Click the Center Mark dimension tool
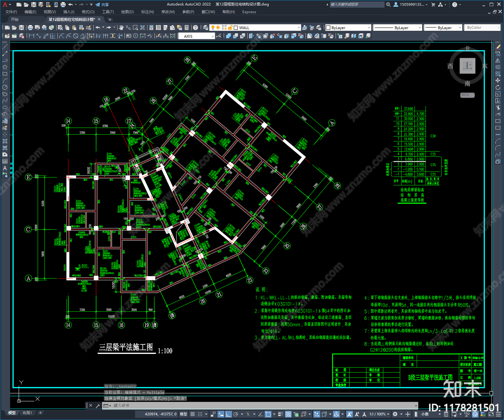 [x=135, y=36]
